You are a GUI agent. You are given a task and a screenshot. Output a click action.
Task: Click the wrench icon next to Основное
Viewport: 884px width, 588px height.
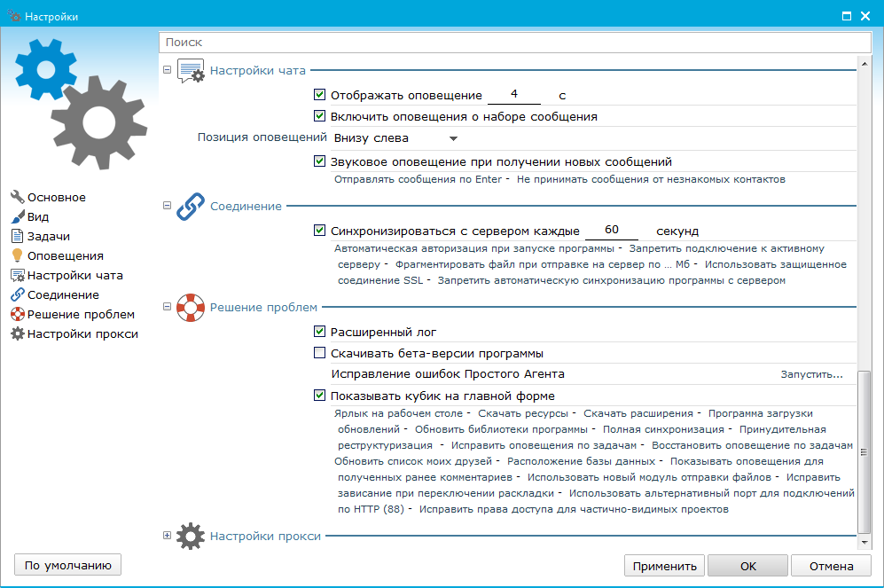[x=17, y=198]
